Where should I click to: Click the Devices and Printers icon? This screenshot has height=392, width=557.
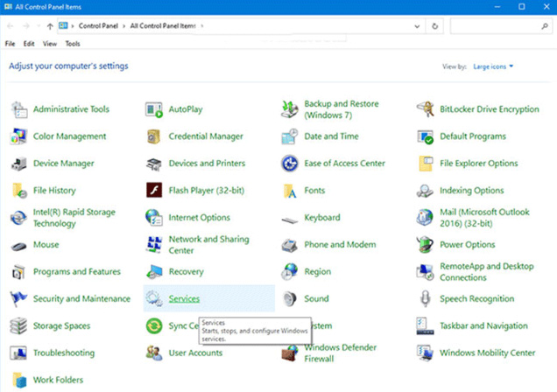click(x=154, y=164)
